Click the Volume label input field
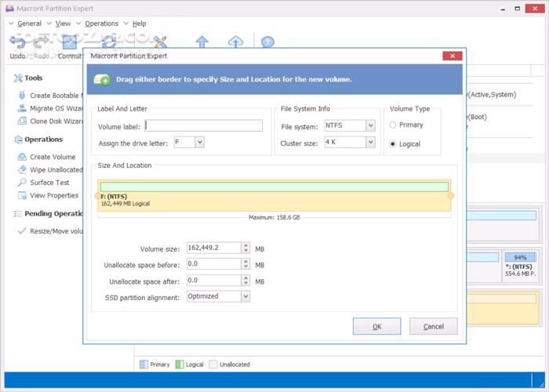549x392 pixels. [204, 125]
